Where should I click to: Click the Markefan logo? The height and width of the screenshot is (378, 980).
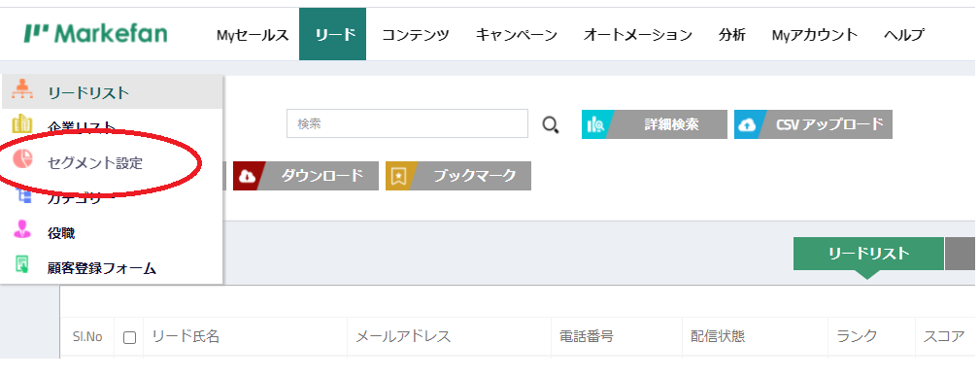95,34
